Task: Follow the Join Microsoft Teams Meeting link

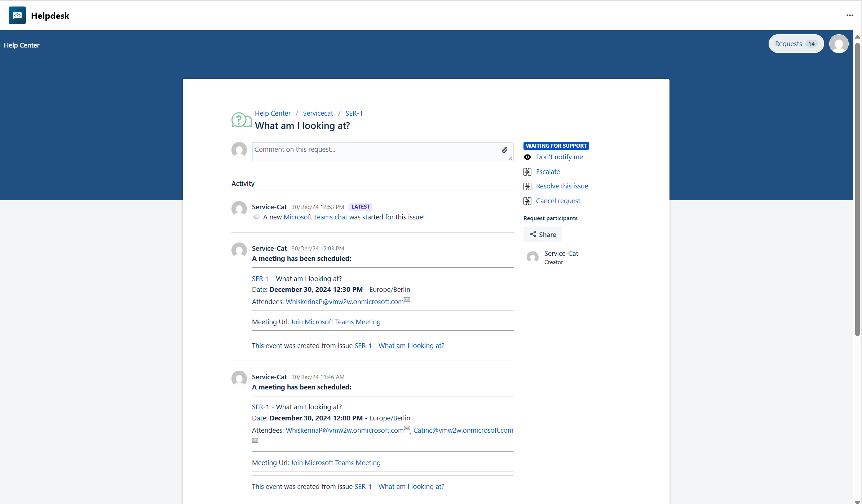Action: [335, 322]
